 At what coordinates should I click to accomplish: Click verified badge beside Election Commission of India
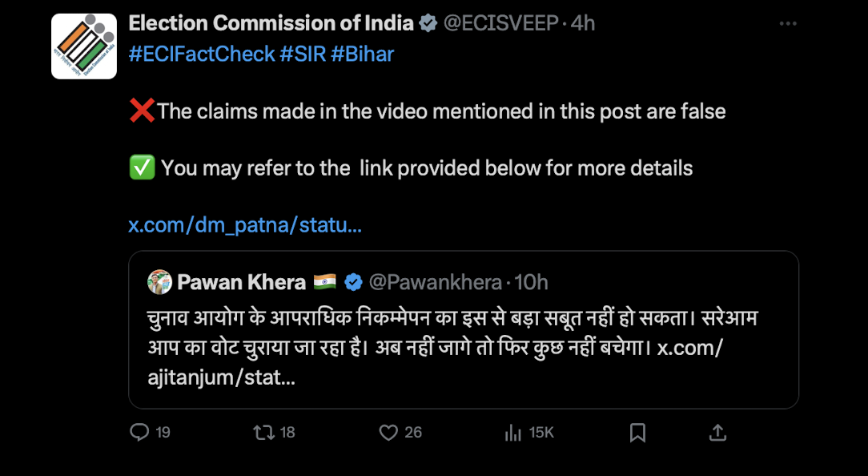(x=428, y=23)
